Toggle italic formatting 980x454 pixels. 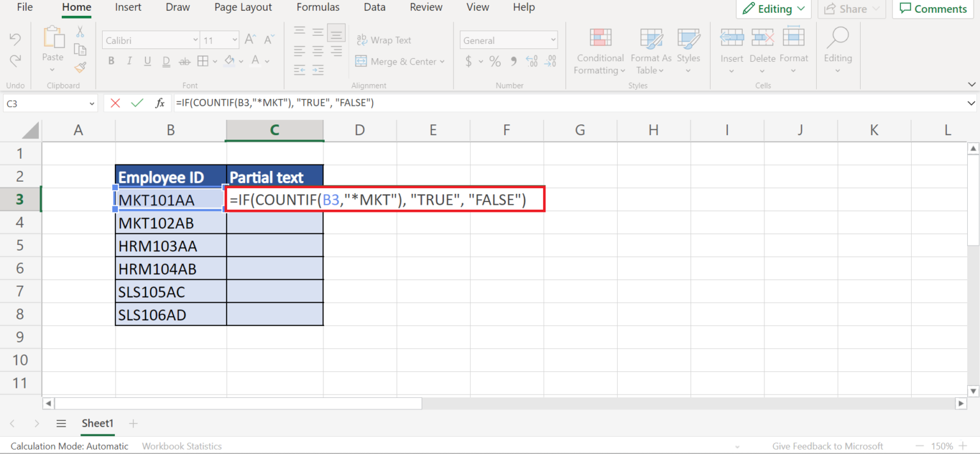(x=130, y=61)
